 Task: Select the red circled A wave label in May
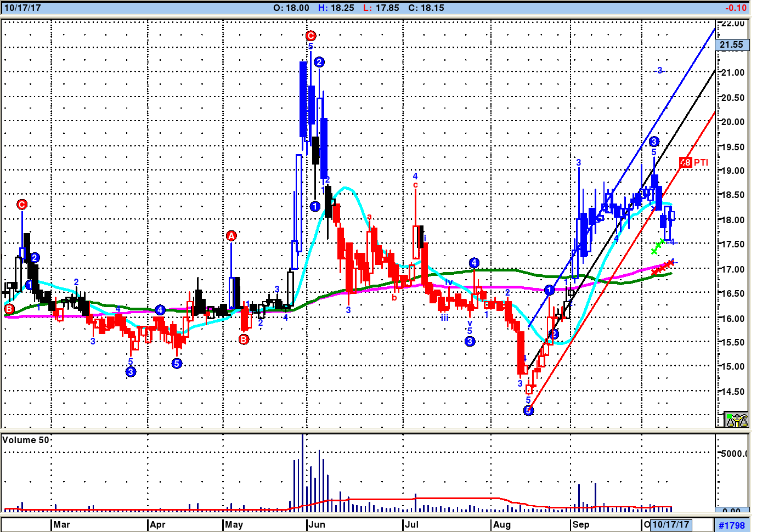pos(231,236)
